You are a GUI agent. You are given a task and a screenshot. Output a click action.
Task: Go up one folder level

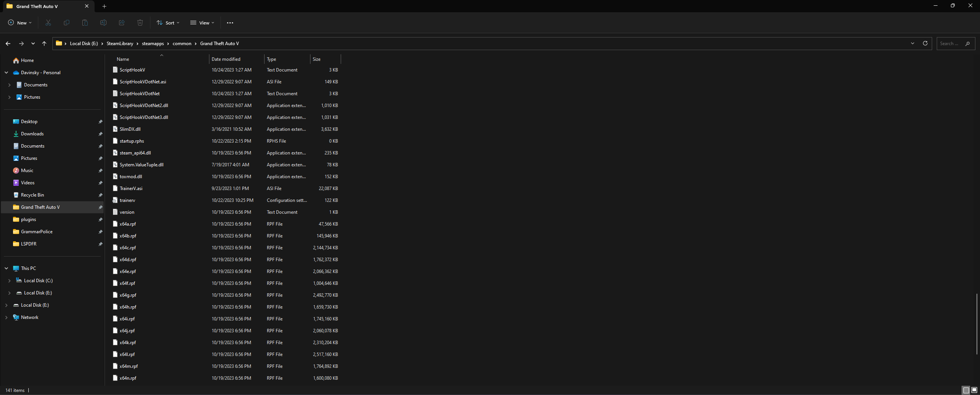click(44, 44)
